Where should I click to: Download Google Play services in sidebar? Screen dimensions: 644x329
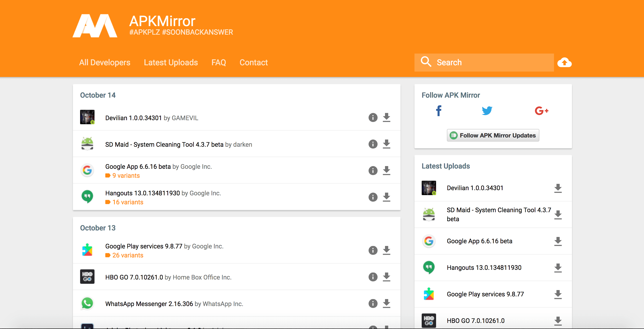(558, 295)
